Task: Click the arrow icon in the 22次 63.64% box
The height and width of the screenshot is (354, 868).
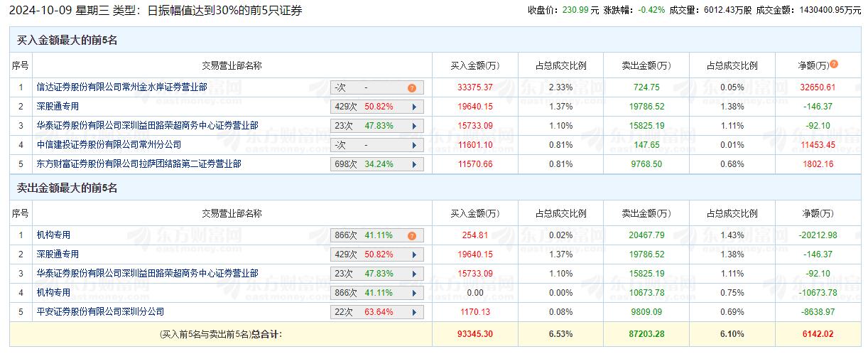Action: [x=414, y=312]
